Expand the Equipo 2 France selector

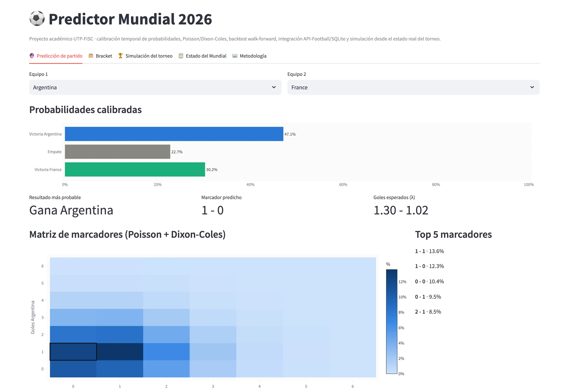pyautogui.click(x=413, y=88)
